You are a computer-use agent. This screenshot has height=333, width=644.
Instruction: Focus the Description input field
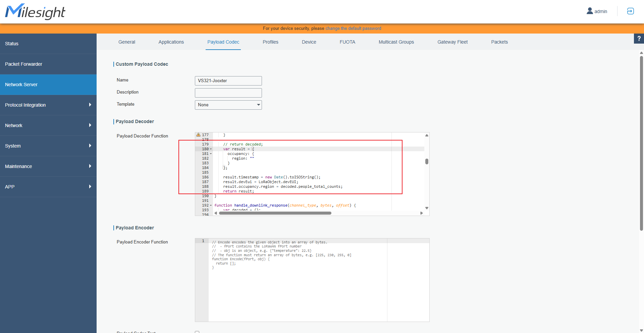tap(228, 93)
